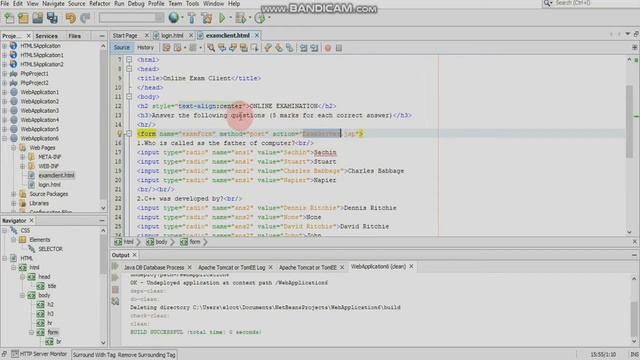The width and height of the screenshot is (640, 360).
Task: Collapse the html tag code fold
Action: click(x=129, y=60)
